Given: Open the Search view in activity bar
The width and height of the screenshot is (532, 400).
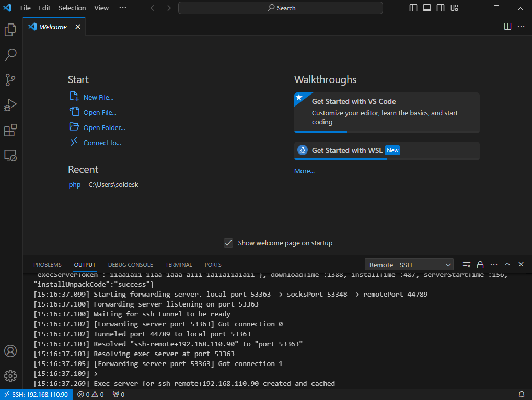Looking at the screenshot, I should 10,55.
